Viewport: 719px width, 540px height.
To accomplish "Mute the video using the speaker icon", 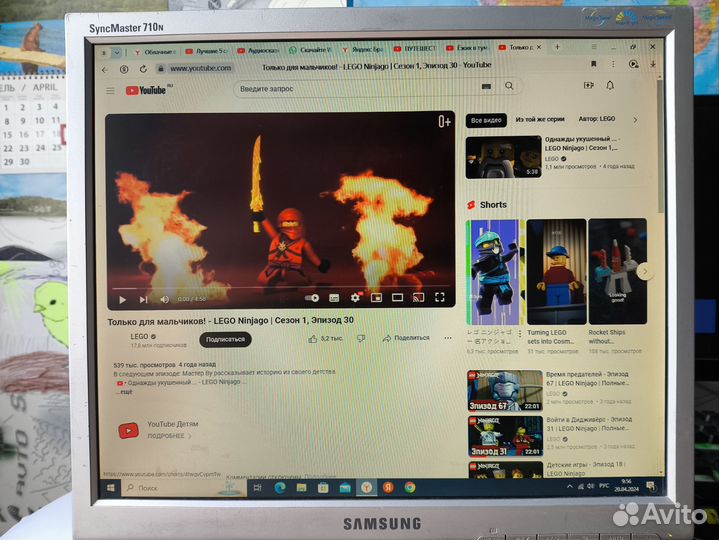I will 164,299.
